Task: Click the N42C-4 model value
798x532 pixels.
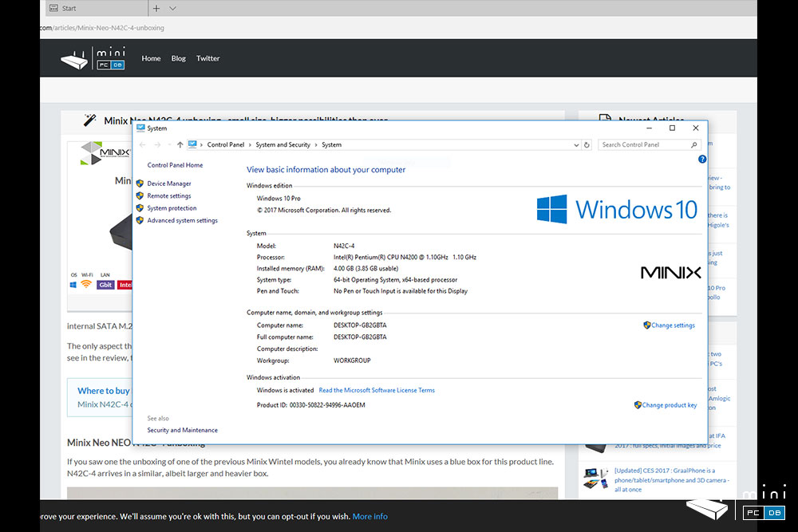Action: (x=344, y=246)
